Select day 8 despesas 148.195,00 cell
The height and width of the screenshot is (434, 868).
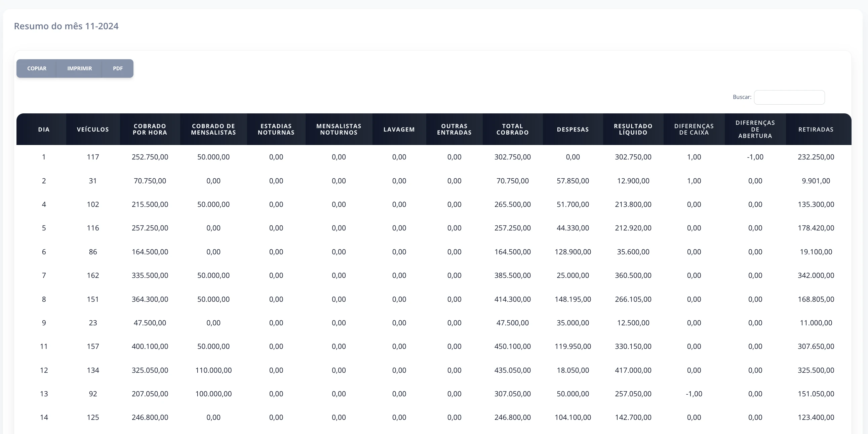573,299
